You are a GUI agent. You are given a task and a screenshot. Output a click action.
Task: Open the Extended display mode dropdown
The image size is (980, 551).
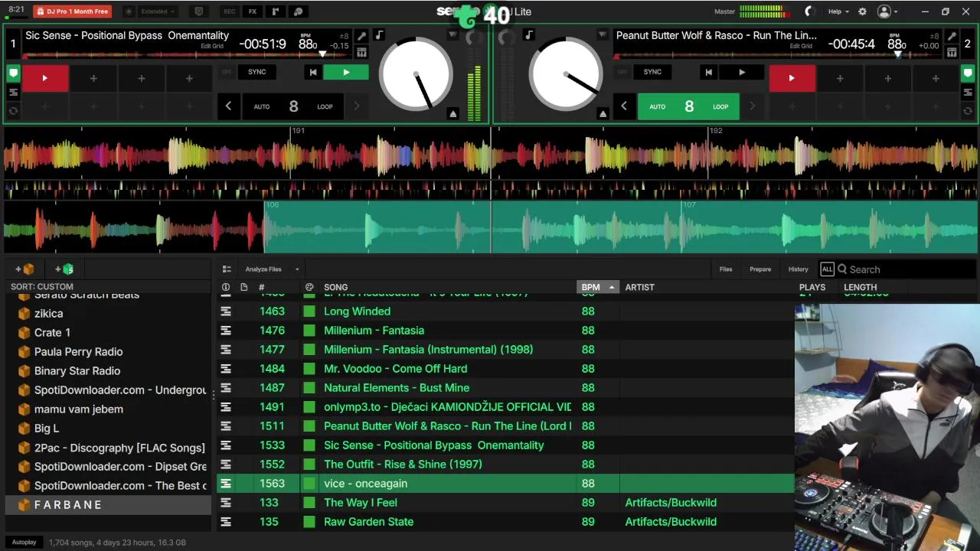click(159, 11)
